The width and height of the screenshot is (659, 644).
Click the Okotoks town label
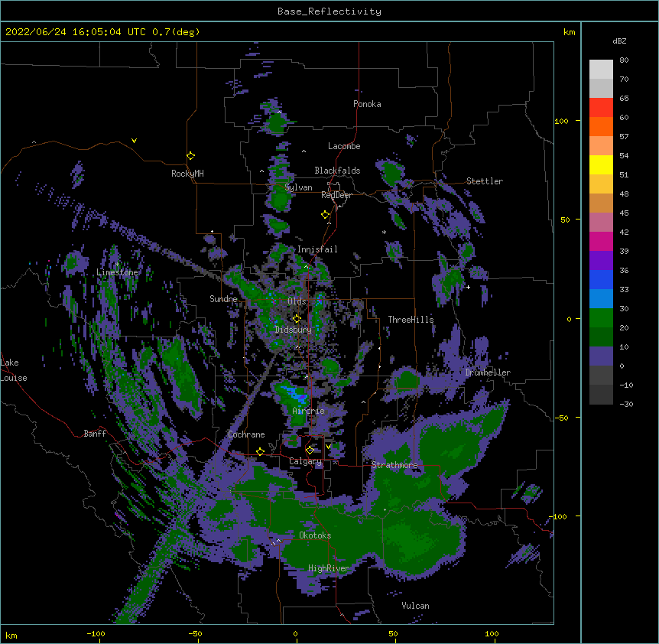tap(315, 535)
